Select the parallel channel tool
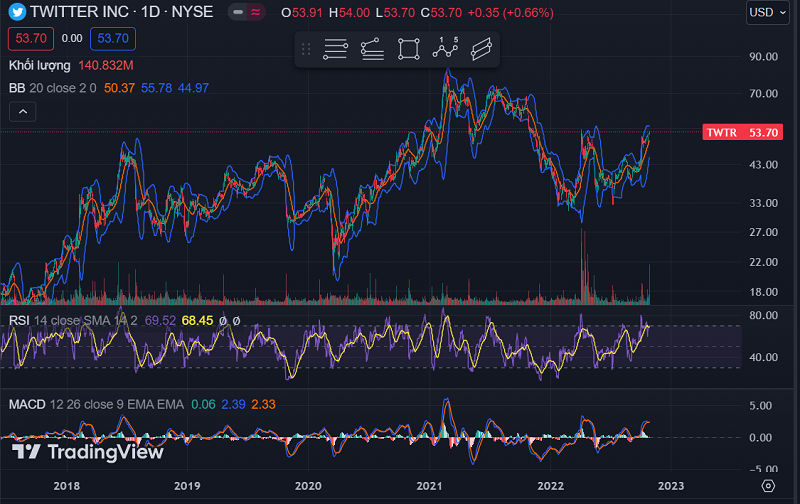Screen dimensions: 800x504 pyautogui.click(x=481, y=49)
